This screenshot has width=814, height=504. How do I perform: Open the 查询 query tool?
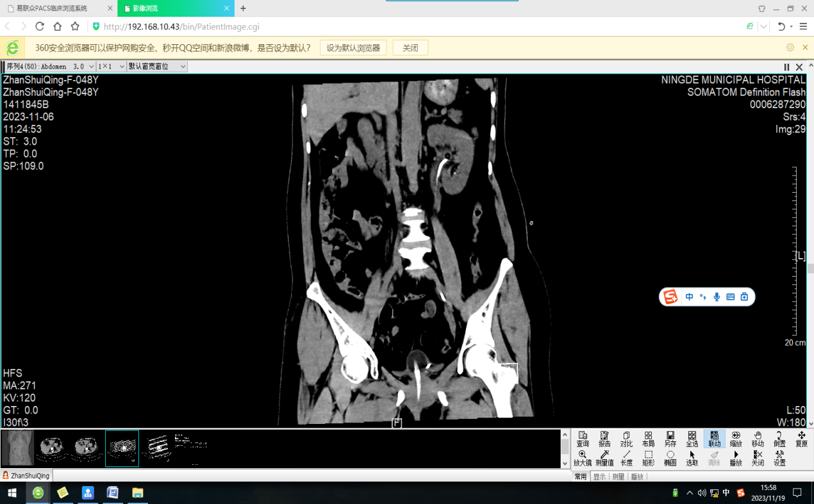[x=583, y=439]
